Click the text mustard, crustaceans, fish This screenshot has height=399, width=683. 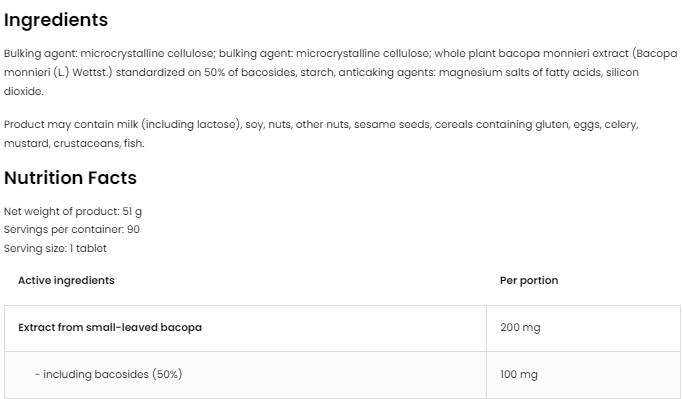(74, 143)
